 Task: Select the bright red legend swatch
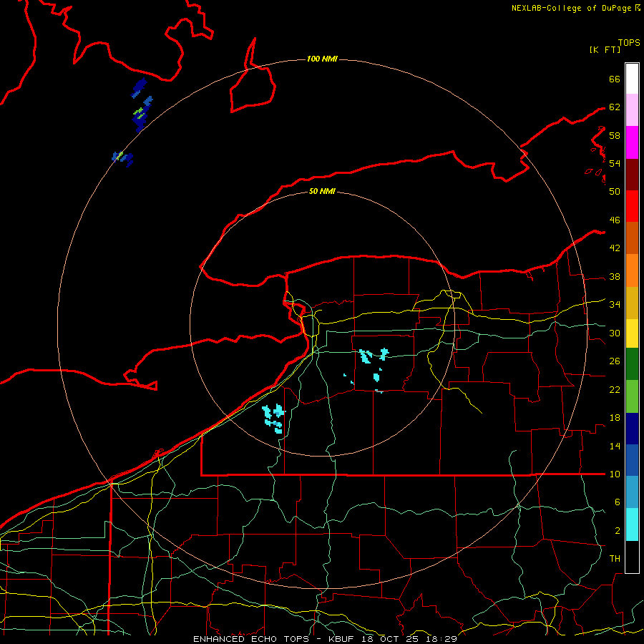click(632, 206)
